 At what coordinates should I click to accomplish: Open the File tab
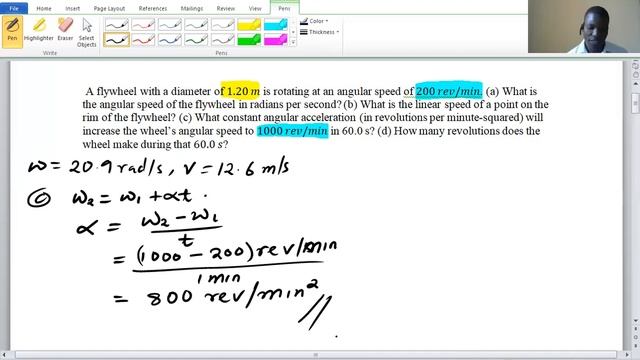[14, 8]
